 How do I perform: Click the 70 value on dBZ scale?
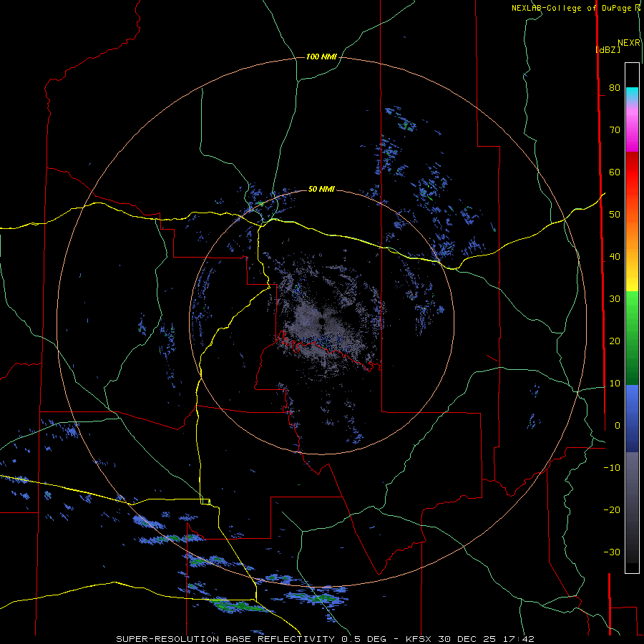tap(615, 130)
